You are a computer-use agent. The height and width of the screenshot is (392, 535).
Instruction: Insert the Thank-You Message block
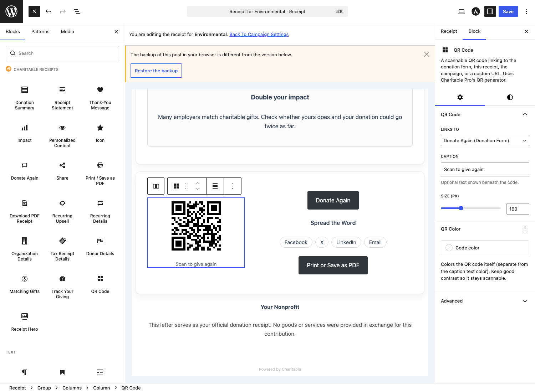tap(100, 98)
